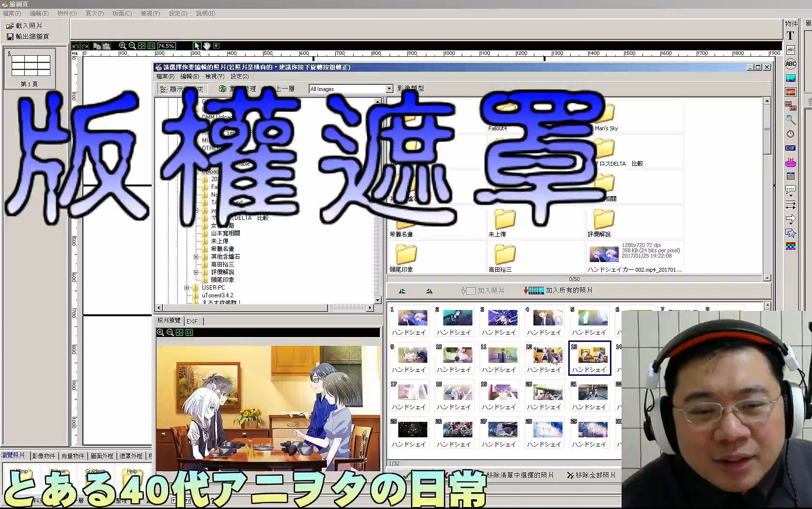Screen dimensions: 812x509
Task: Click the undo arrow in the canvas toolbar
Action: [76, 46]
